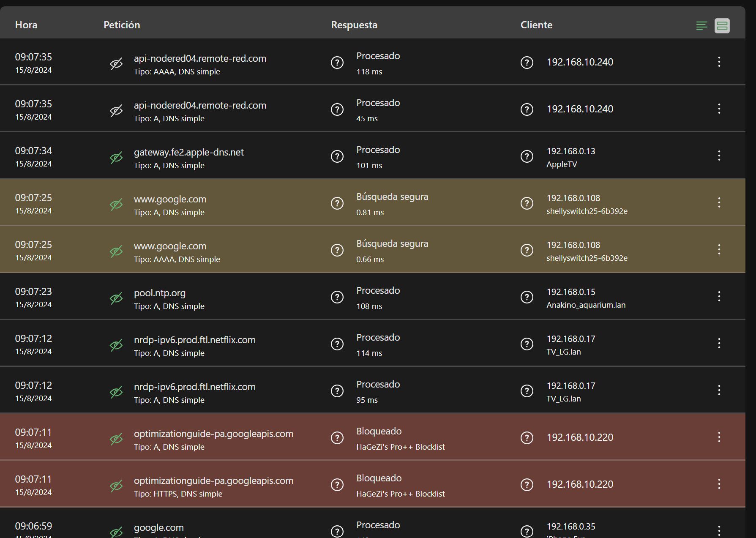Click tracker eye icon for gateway.fe2.apple-dns.net

point(116,158)
